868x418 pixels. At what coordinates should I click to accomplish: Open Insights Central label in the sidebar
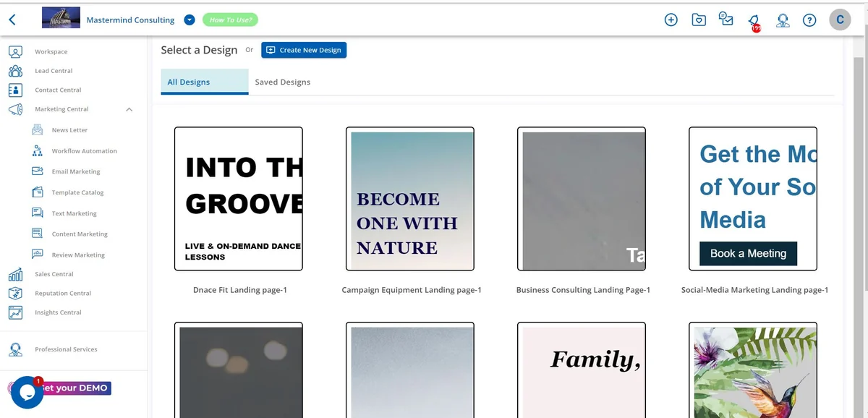click(x=58, y=312)
